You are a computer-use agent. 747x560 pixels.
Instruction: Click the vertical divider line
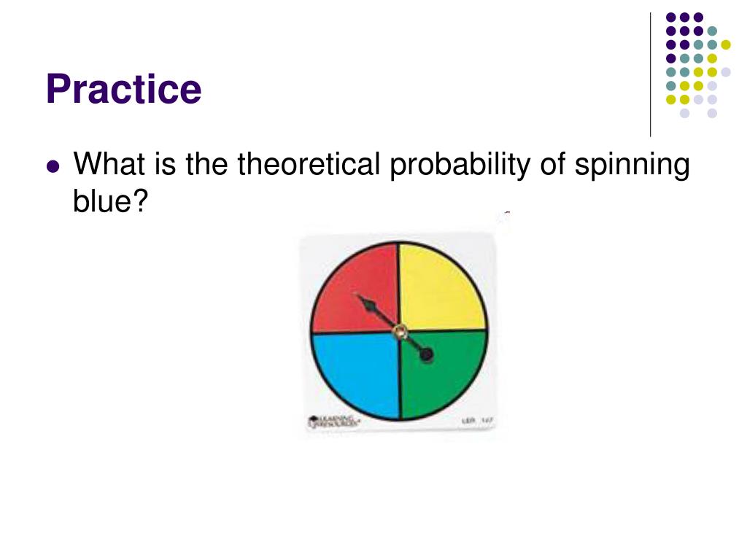tap(650, 75)
